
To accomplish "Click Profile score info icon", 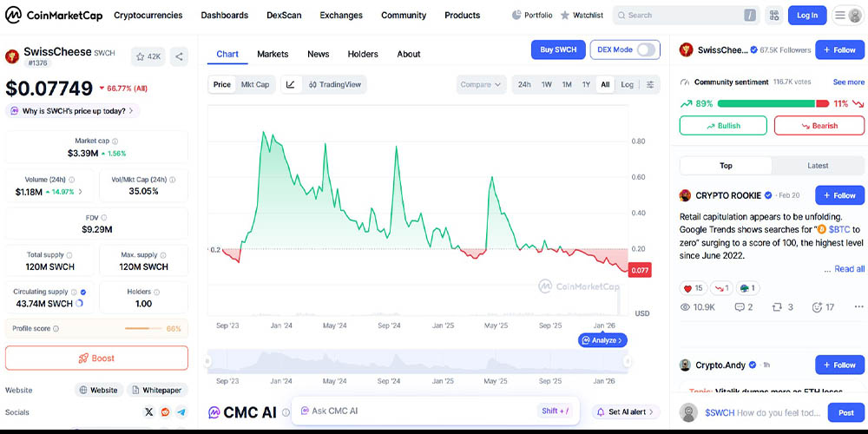I will click(x=56, y=329).
